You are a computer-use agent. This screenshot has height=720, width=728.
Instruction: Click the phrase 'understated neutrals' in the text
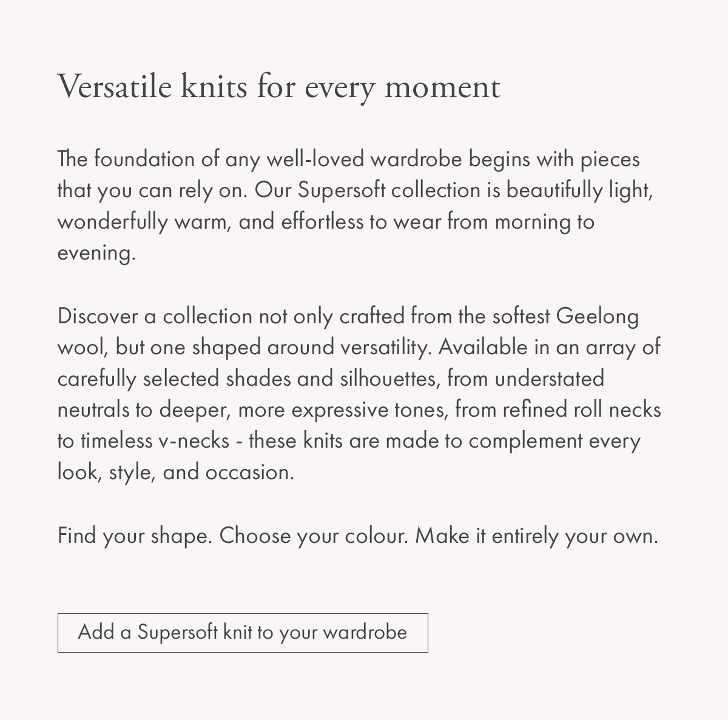(x=550, y=379)
